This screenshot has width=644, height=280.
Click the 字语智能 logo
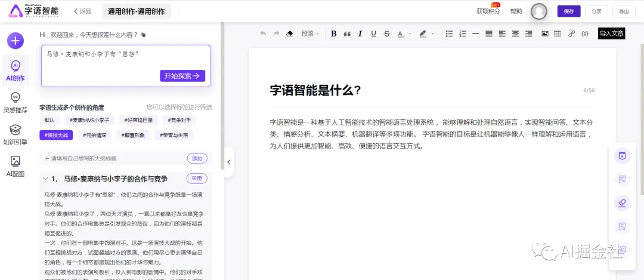34,11
